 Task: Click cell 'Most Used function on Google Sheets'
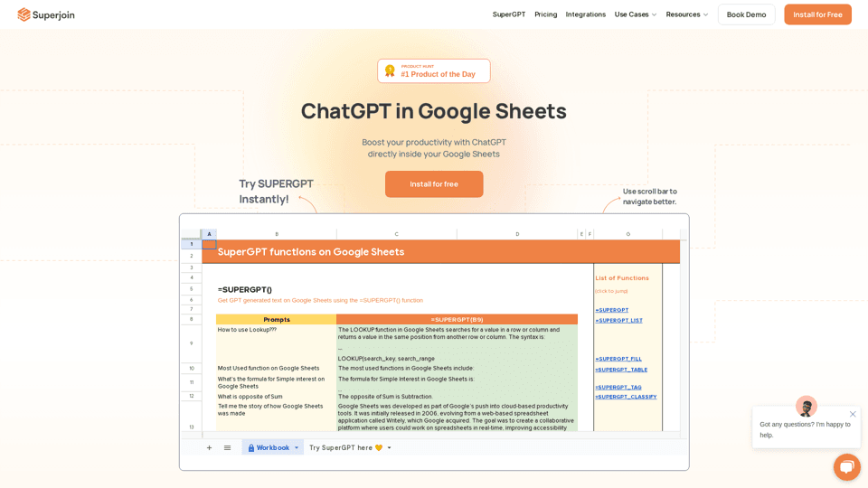pyautogui.click(x=277, y=368)
